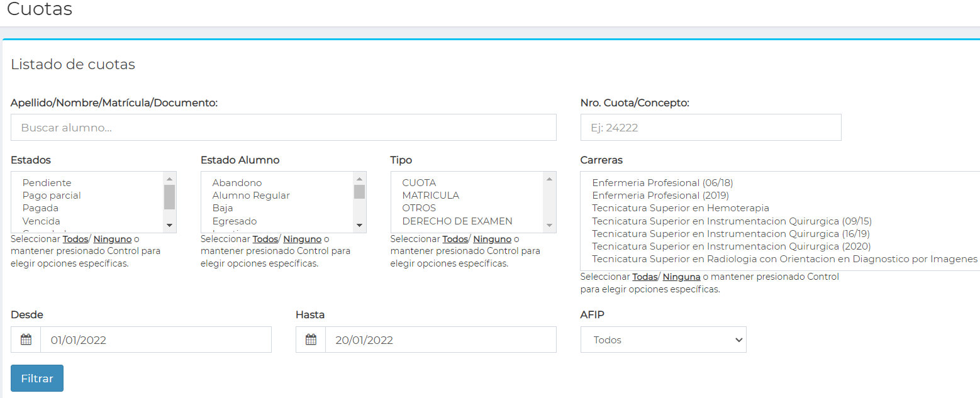Click Tipo list scroll-up arrow

pyautogui.click(x=549, y=179)
